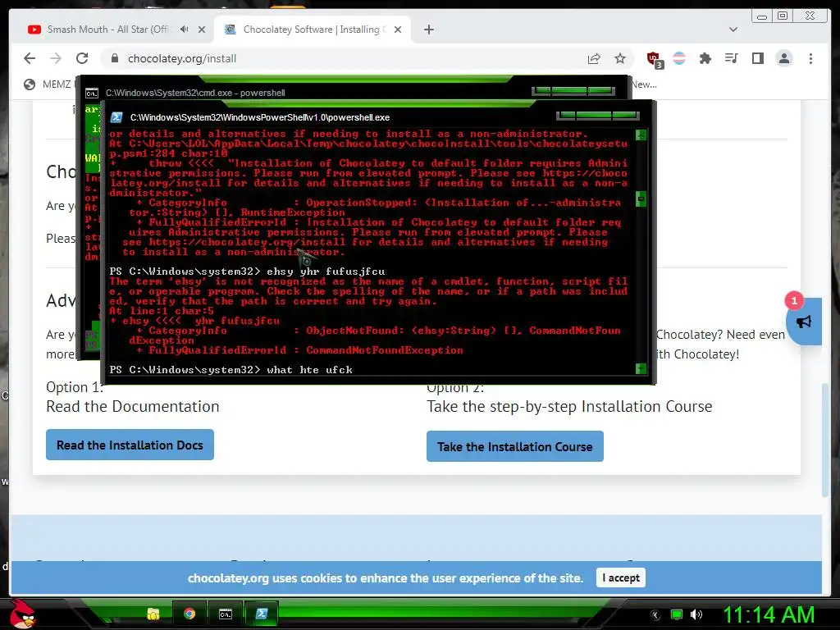
Task: Open Chrome media controls
Action: [x=731, y=58]
